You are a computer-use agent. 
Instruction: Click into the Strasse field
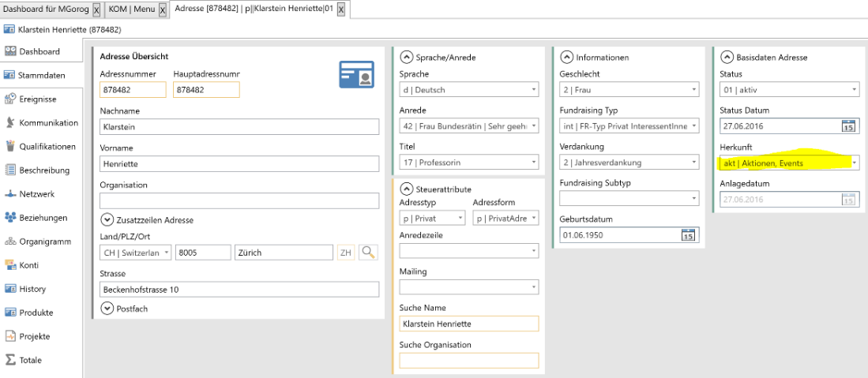pos(239,290)
